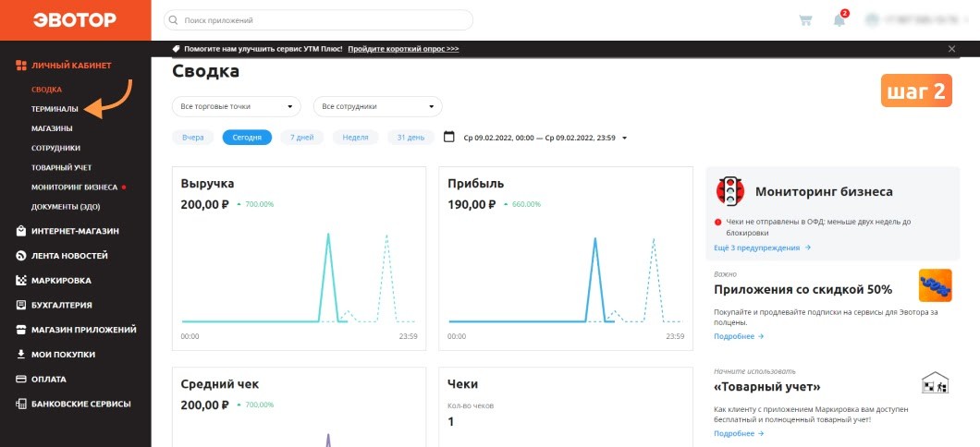Expand the Все торговые точки dropdown
980x447 pixels.
point(237,107)
